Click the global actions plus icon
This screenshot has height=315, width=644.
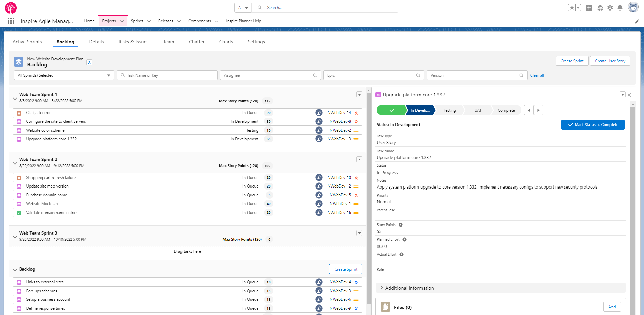click(589, 8)
